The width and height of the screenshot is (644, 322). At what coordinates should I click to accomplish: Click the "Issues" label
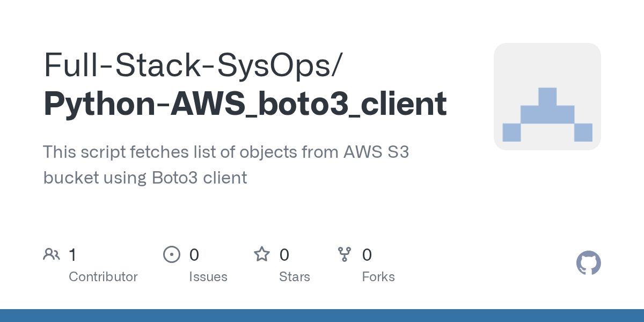pos(208,277)
